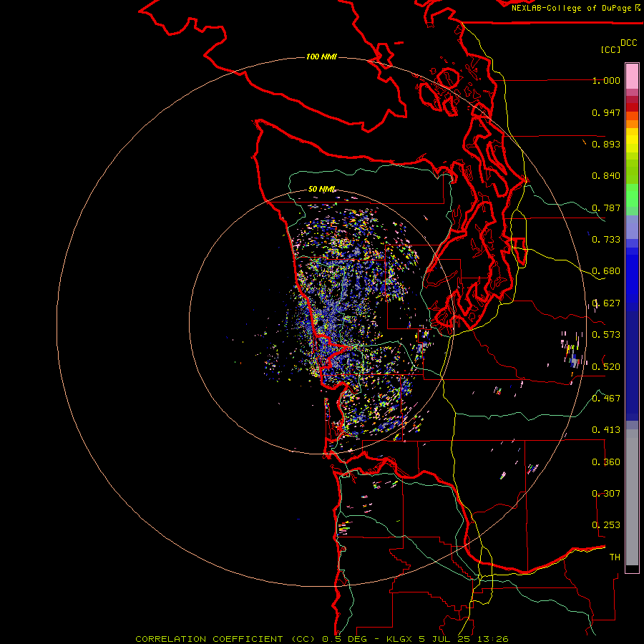The image size is (644, 644).
Task: Select the 0.307 scale value
Action: point(606,494)
